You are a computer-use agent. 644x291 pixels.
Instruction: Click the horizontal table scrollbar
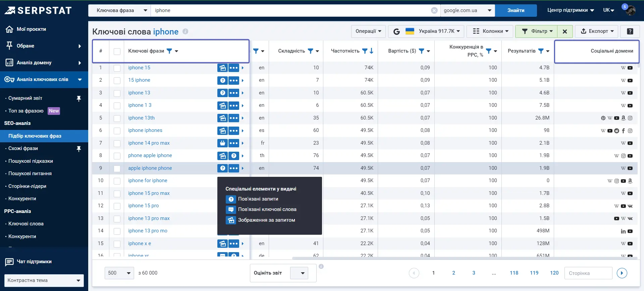click(x=465, y=258)
